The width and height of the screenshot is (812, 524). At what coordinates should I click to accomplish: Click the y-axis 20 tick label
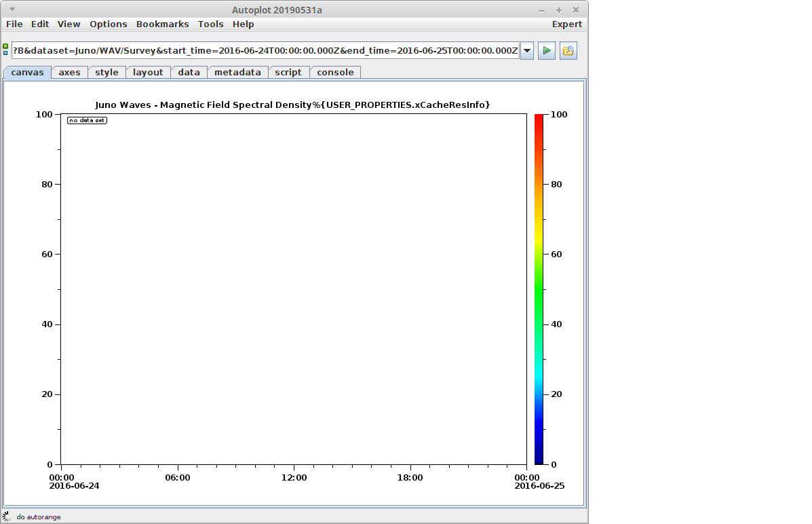[47, 394]
